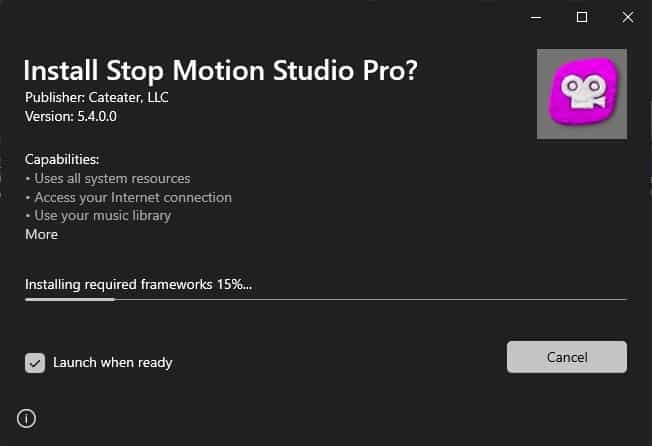Click the Stop Motion Studio Pro app icon
Viewport: 652px width, 446px height.
pos(582,94)
